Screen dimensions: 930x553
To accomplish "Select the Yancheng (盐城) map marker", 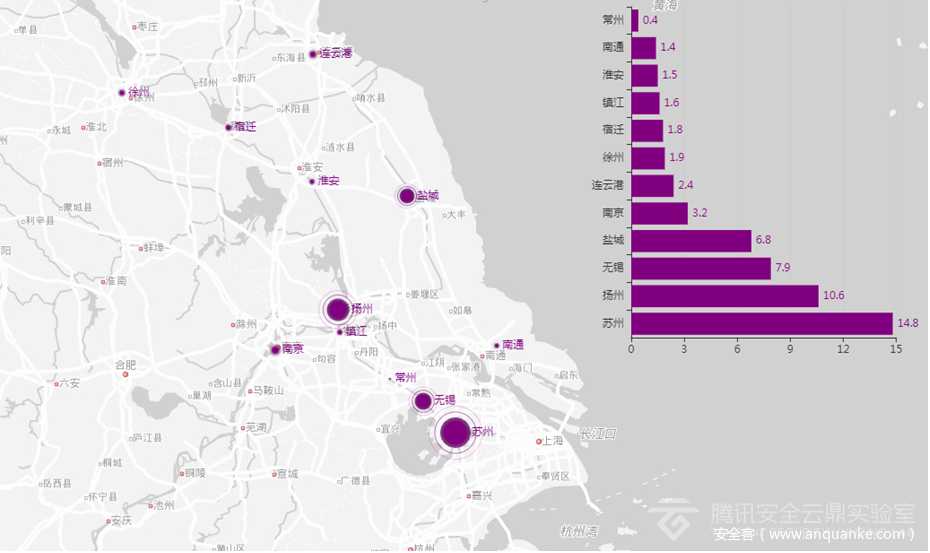I will tap(407, 196).
